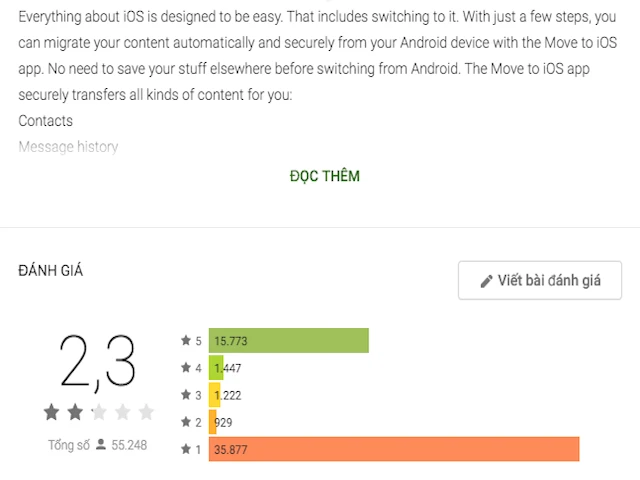Click the second filled star under 2,3
The image size is (640, 480).
[x=75, y=412]
